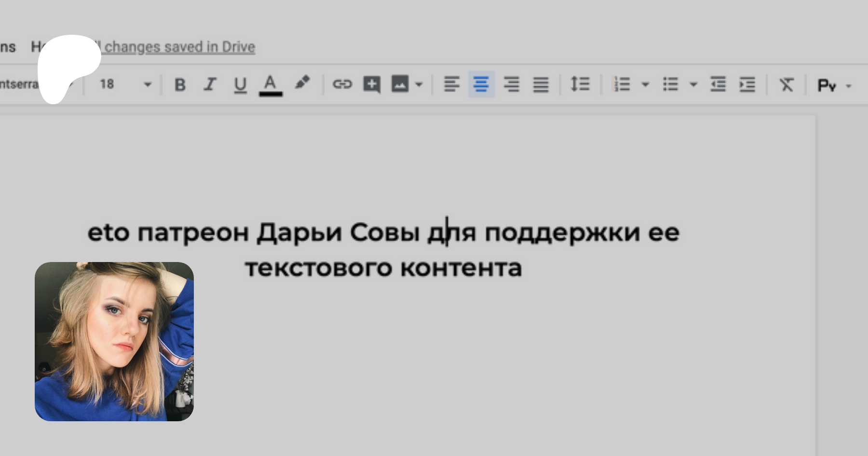Image resolution: width=868 pixels, height=456 pixels.
Task: Align text to the left
Action: point(451,85)
